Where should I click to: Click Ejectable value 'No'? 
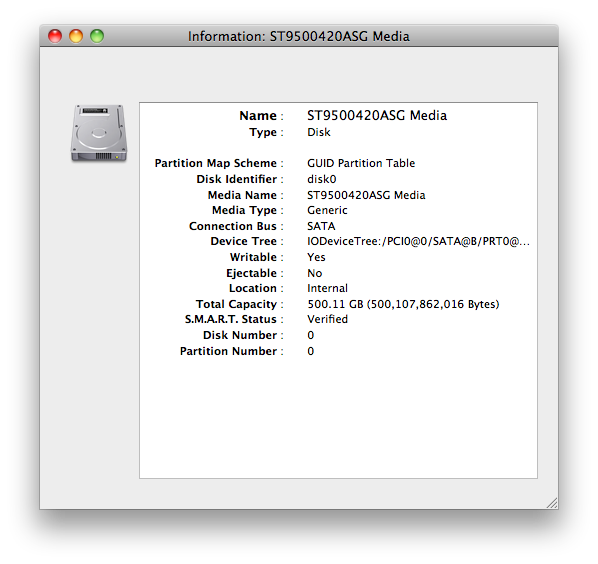315,273
